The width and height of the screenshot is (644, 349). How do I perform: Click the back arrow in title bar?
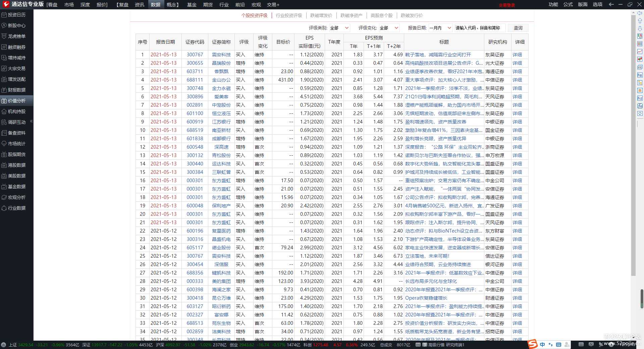(x=611, y=5)
